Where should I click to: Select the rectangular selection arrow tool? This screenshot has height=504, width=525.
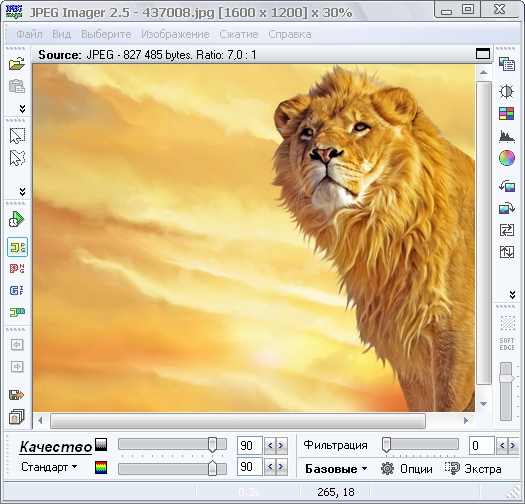(17, 136)
